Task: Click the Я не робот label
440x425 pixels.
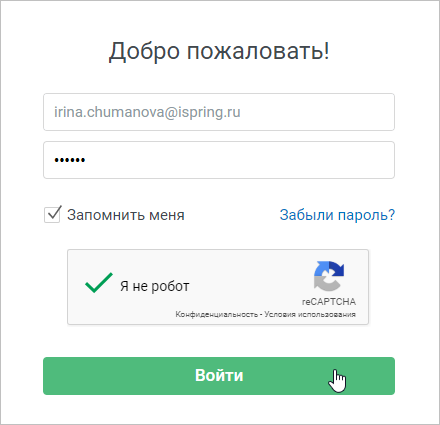Action: coord(155,286)
